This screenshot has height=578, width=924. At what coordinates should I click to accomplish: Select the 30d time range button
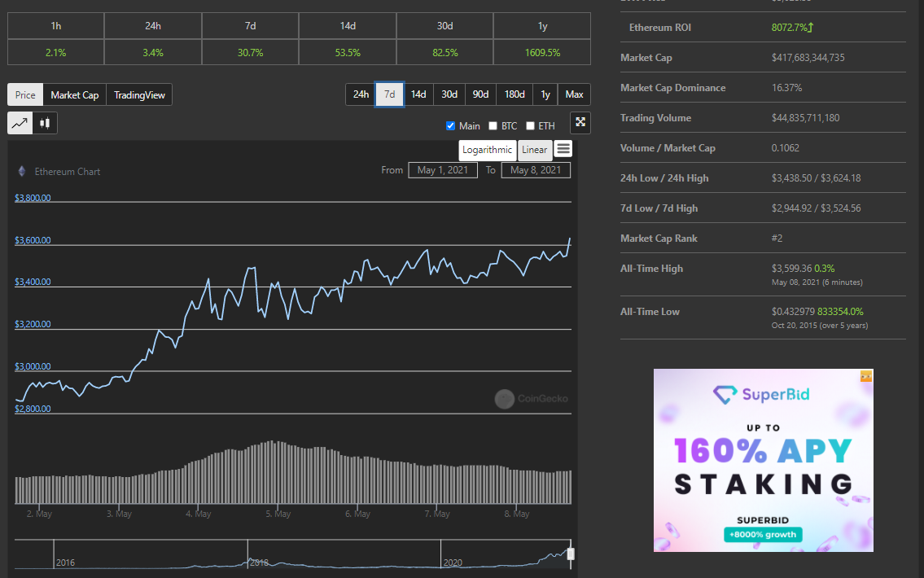[x=449, y=94]
